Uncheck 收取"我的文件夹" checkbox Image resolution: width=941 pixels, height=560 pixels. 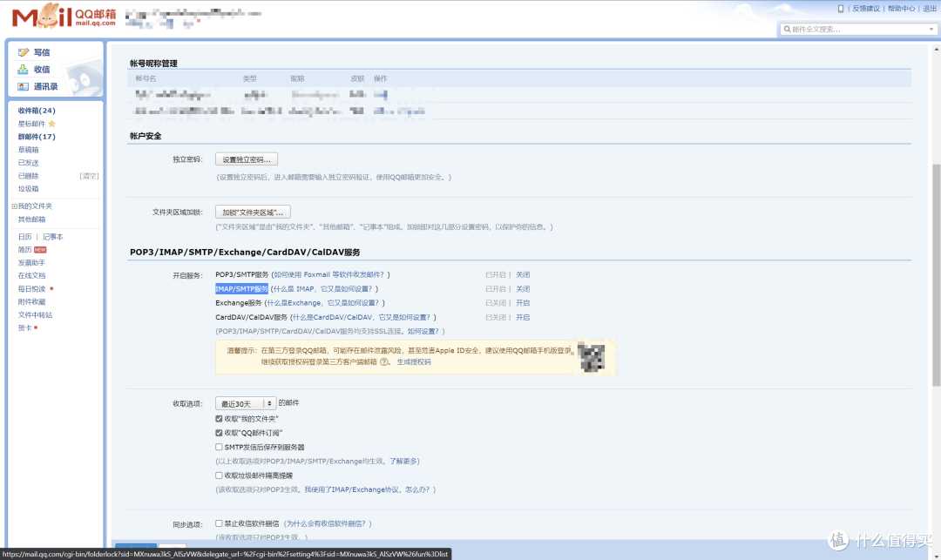(220, 419)
